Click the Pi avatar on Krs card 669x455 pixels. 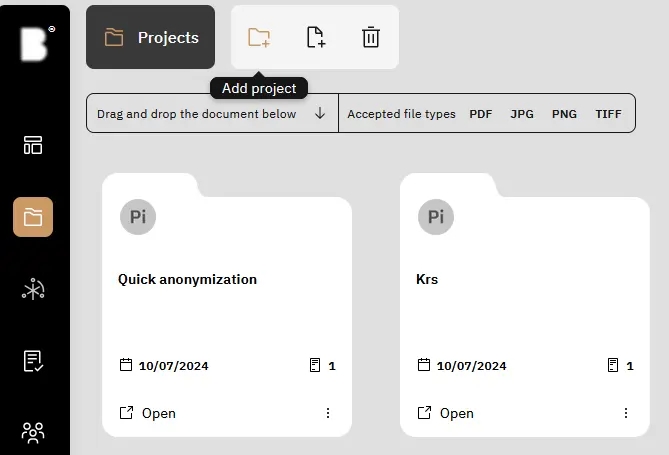(436, 217)
